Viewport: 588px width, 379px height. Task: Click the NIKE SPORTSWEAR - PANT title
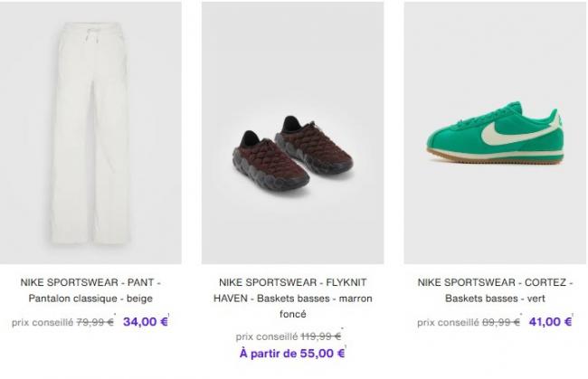90,282
